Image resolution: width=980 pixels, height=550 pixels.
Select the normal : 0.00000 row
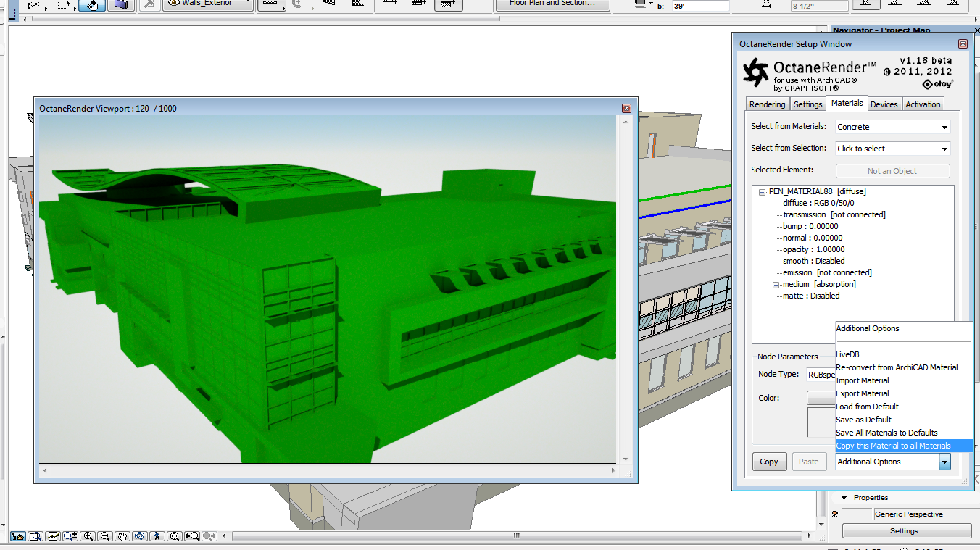coord(813,238)
